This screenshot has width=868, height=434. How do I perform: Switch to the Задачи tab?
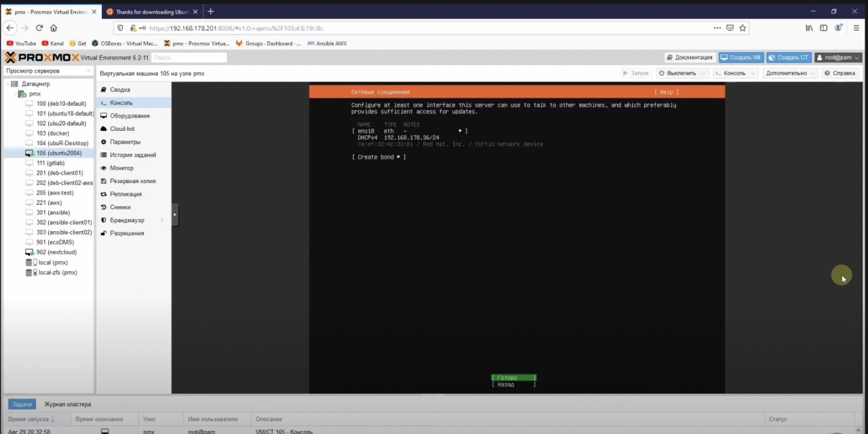[x=21, y=404]
